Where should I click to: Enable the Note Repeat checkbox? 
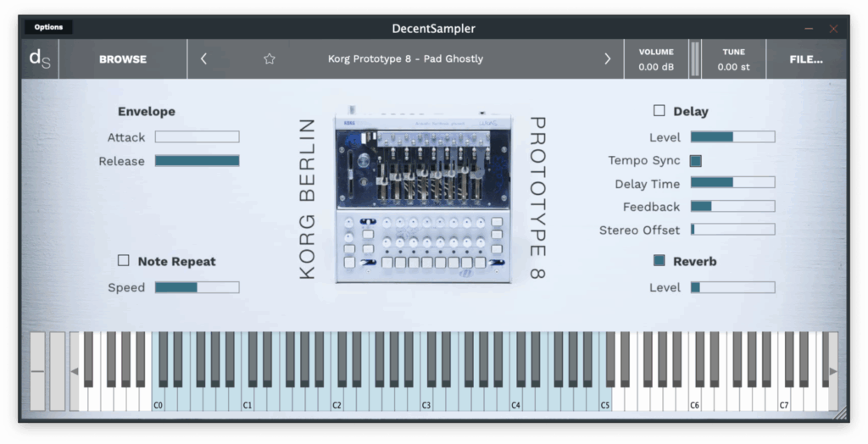(x=124, y=261)
